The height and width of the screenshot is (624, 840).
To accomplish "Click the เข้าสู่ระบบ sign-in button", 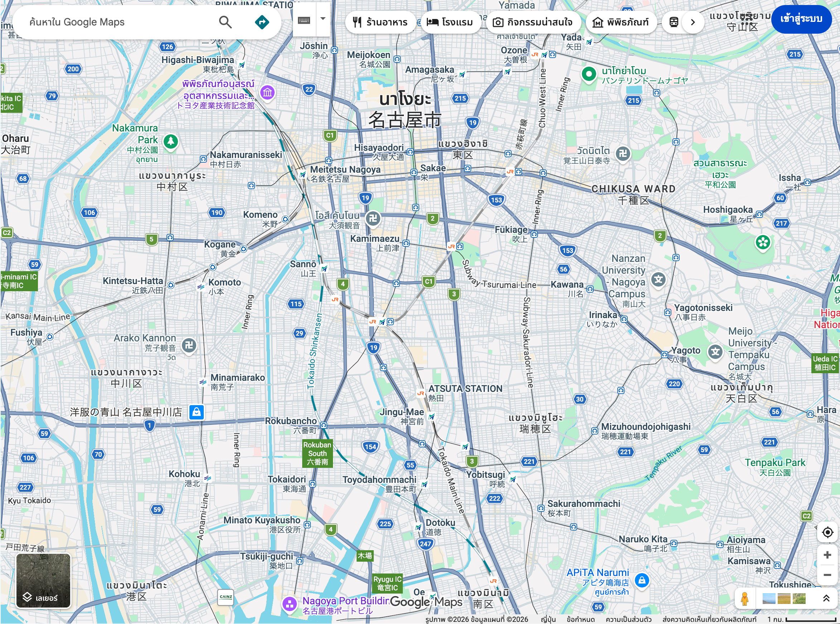I will click(801, 19).
